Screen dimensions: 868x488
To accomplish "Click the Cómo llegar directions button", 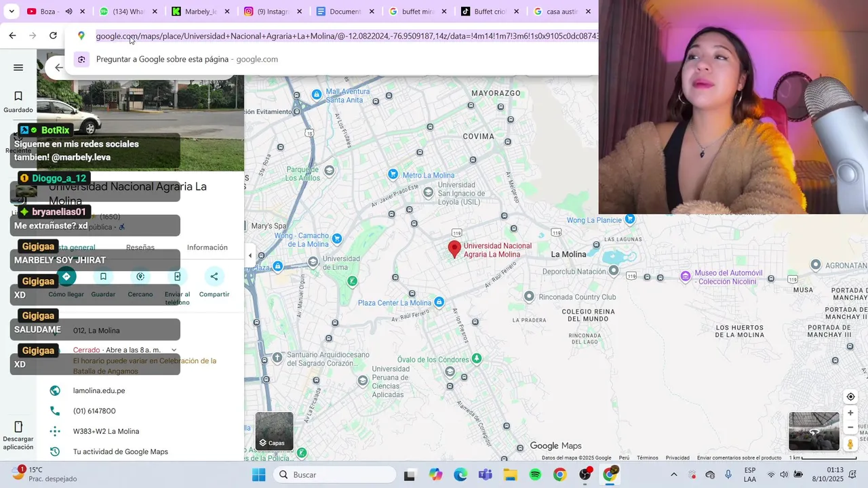I will [66, 277].
